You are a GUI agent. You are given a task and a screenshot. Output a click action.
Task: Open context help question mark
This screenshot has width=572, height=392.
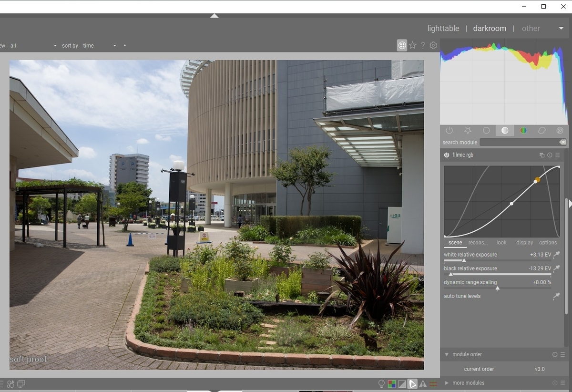(x=423, y=45)
